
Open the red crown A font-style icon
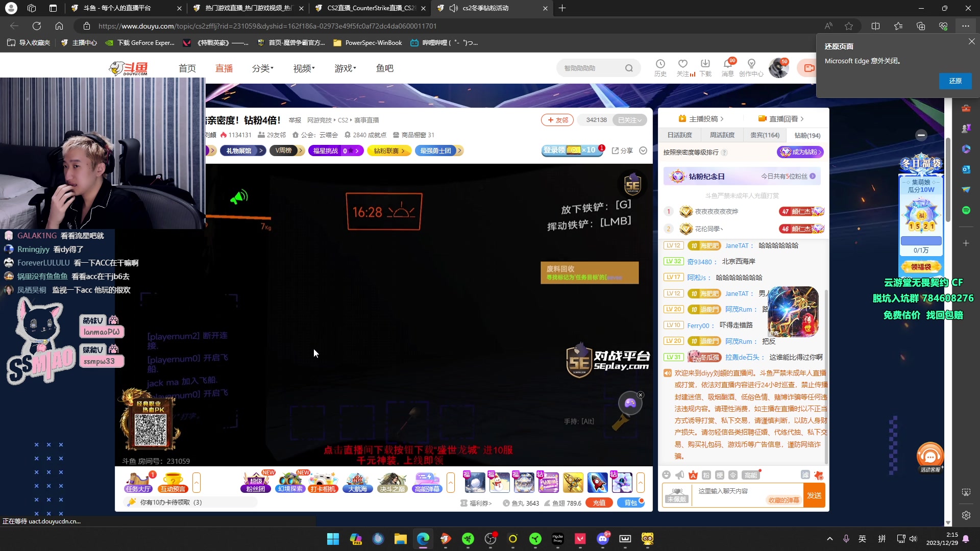click(x=693, y=475)
